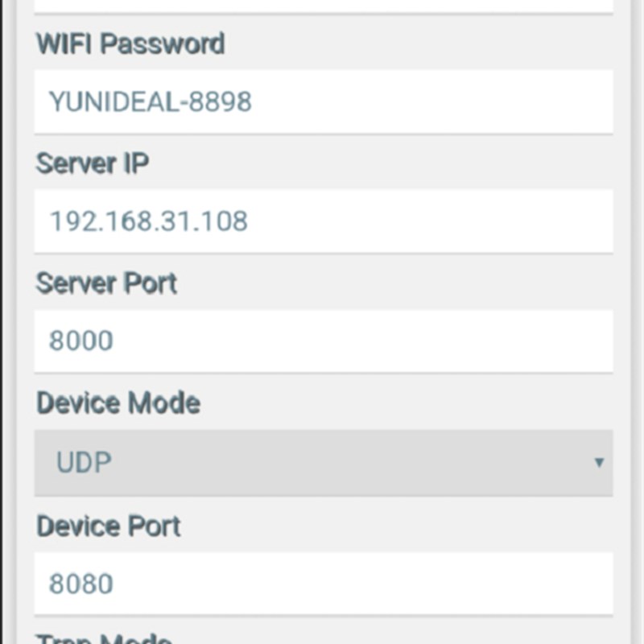The height and width of the screenshot is (644, 644).
Task: Click the "Device Port" label text
Action: (x=109, y=526)
